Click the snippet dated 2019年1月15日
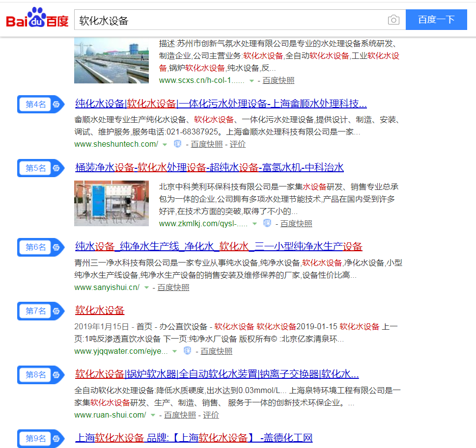The width and height of the screenshot is (476, 448). pos(236,333)
